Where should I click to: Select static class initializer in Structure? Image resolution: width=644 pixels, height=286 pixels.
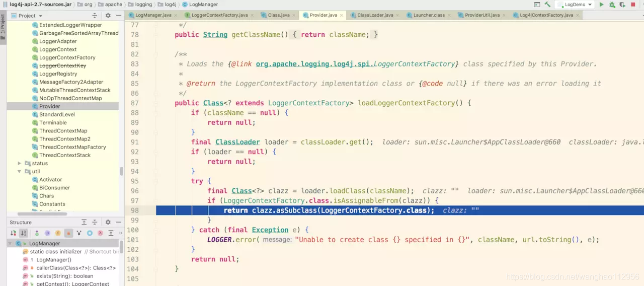(x=70, y=252)
